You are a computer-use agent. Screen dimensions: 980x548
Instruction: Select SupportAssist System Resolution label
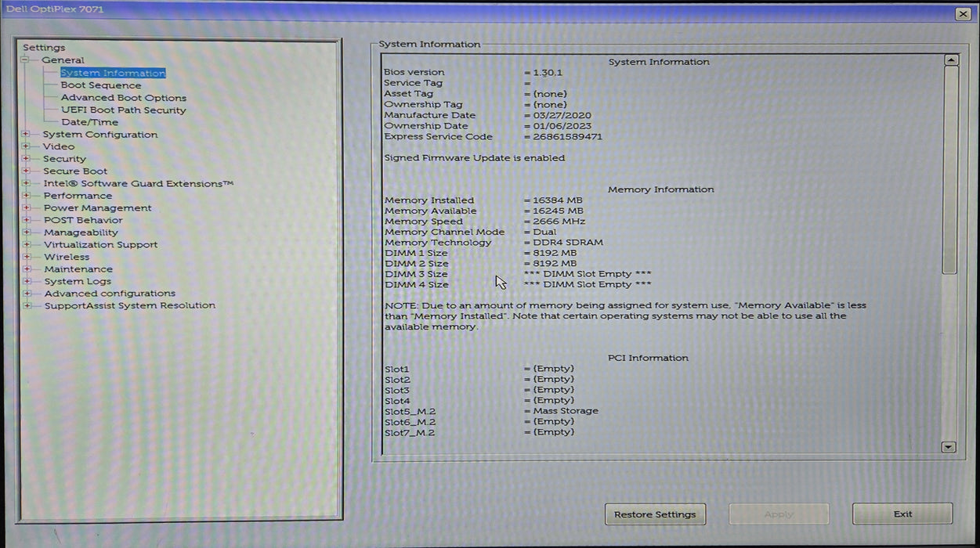coord(129,305)
